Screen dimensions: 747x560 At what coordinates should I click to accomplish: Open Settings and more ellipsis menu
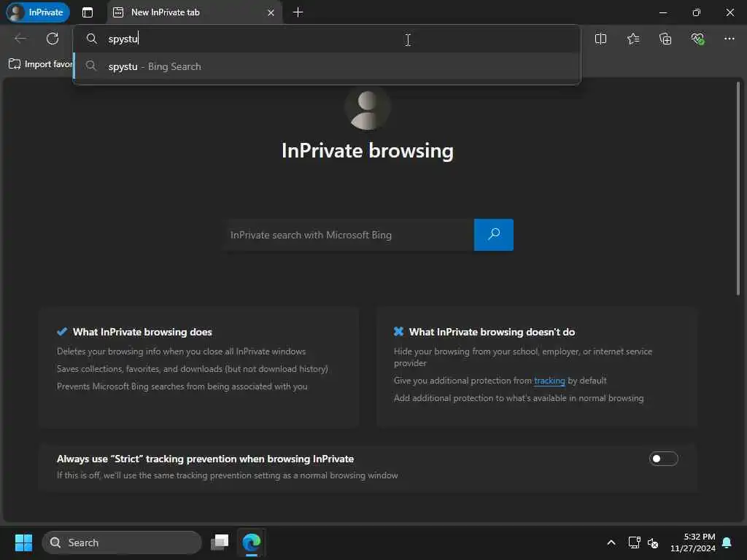coord(729,39)
